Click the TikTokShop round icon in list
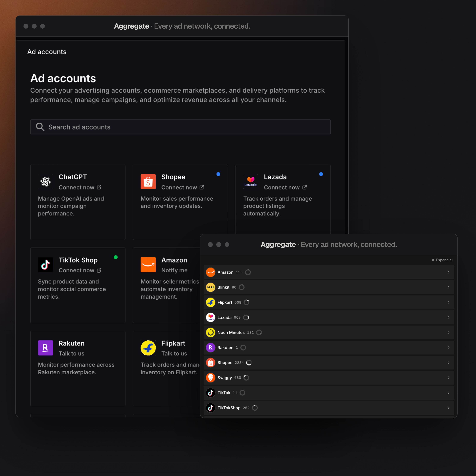 211,408
